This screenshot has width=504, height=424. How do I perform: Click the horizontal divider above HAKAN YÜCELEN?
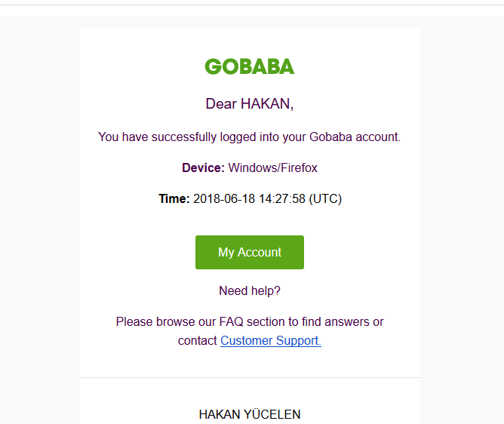pyautogui.click(x=249, y=377)
